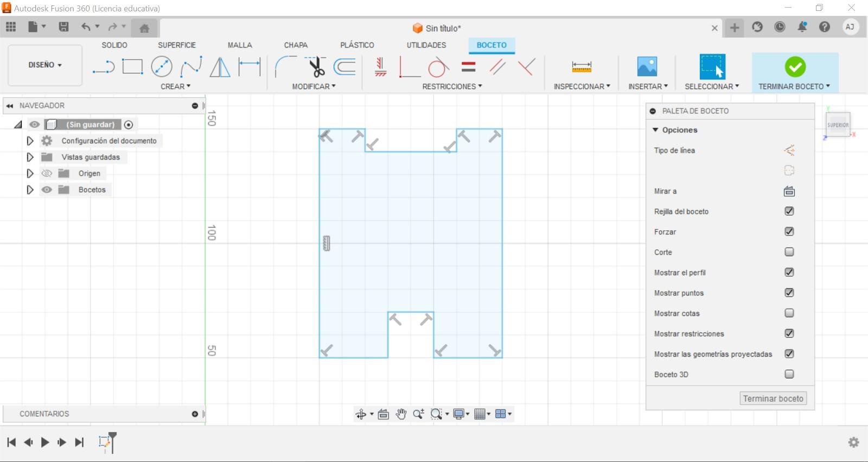Viewport: 868px width, 462px height.
Task: Switch to the CHAPA tab
Action: pyautogui.click(x=296, y=45)
